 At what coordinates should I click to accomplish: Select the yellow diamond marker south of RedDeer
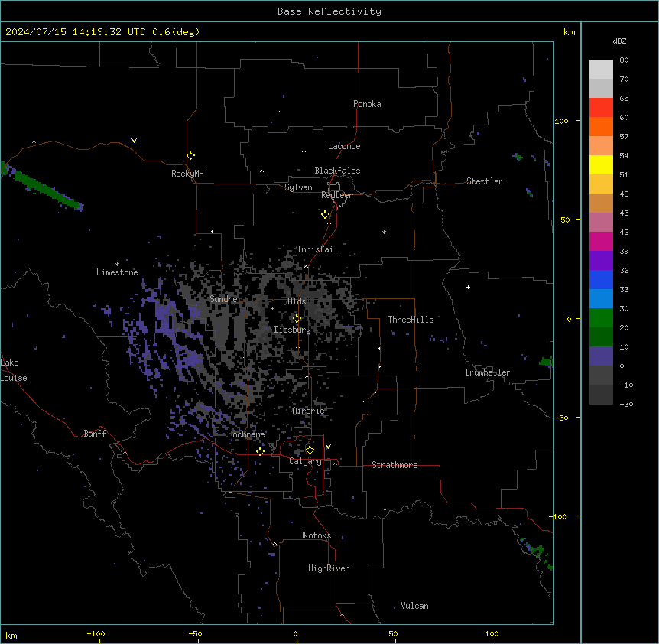coord(326,215)
